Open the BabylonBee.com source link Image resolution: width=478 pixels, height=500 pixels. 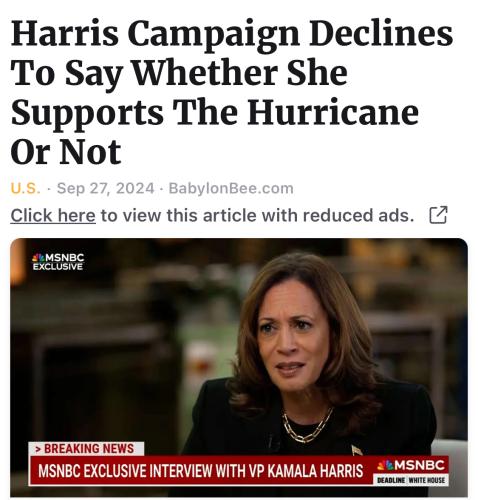pos(231,188)
